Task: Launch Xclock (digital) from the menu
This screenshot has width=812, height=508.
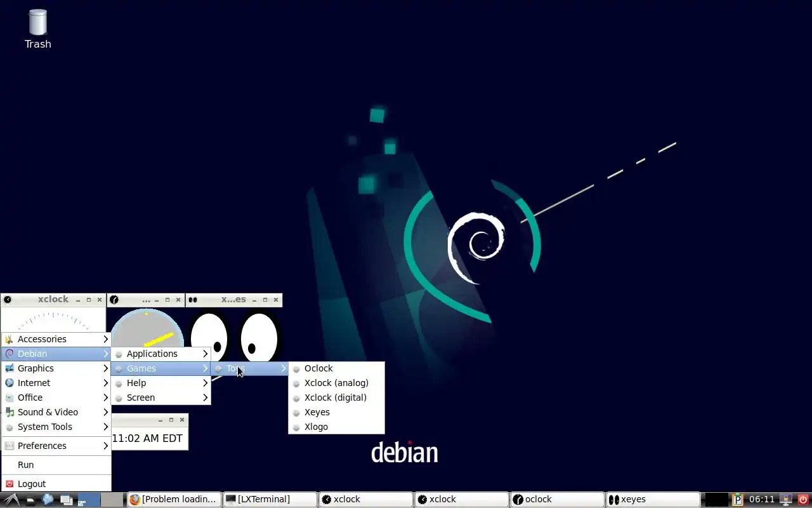Action: coord(336,398)
